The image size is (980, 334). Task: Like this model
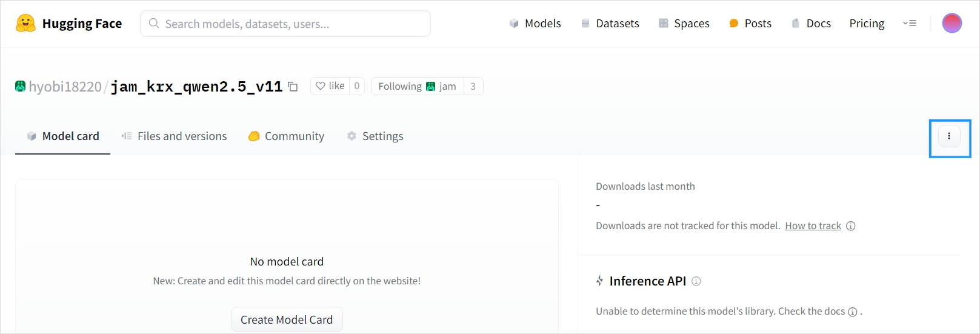330,86
